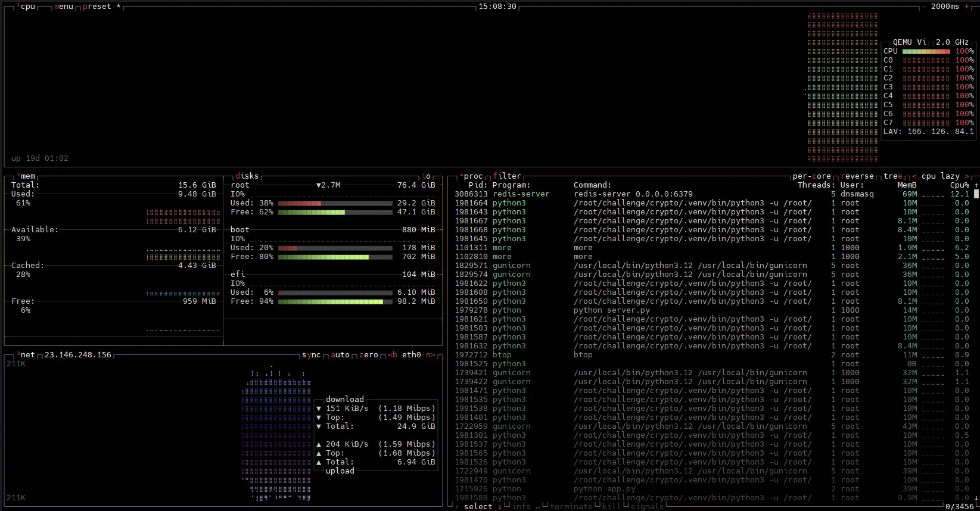980x511 pixels.
Task: Toggle reverse sorting of processes
Action: pos(857,176)
